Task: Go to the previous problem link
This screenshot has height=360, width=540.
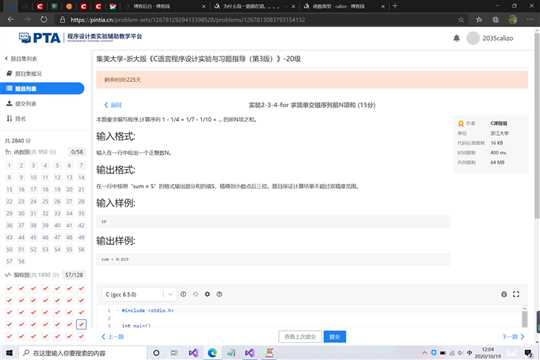Action: (113, 337)
